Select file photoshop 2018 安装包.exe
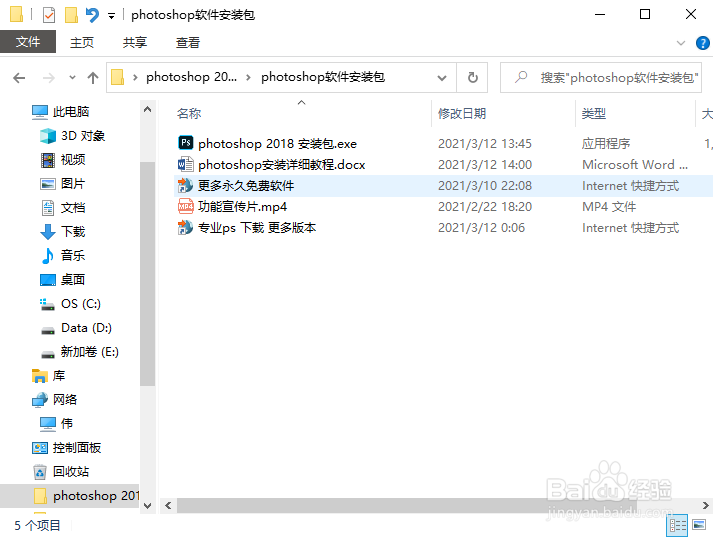 tap(277, 144)
